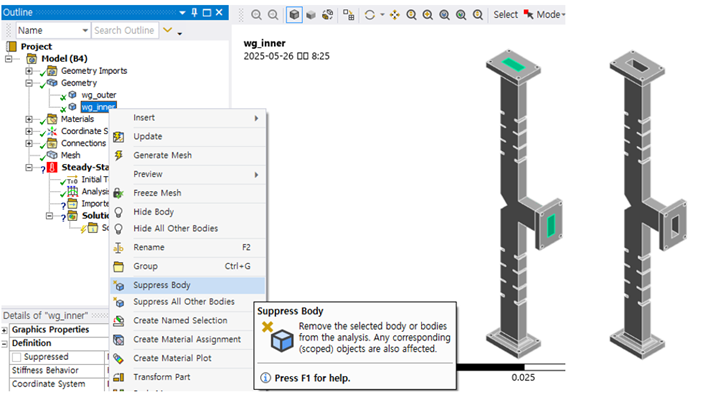Choose Hide All Other Bodies
The image size is (706, 397).
[x=187, y=229]
